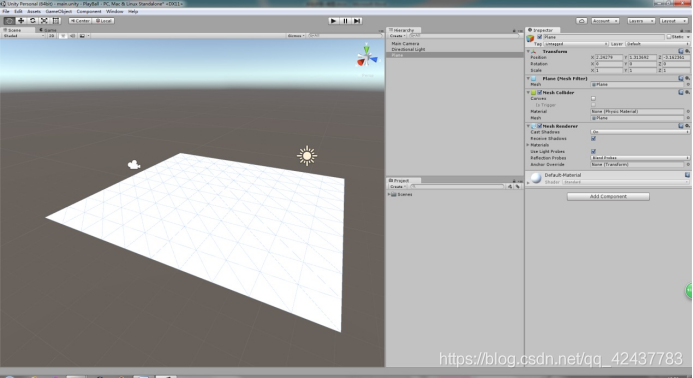This screenshot has height=378, width=693.
Task: Open the Static options arrow
Action: click(x=688, y=37)
